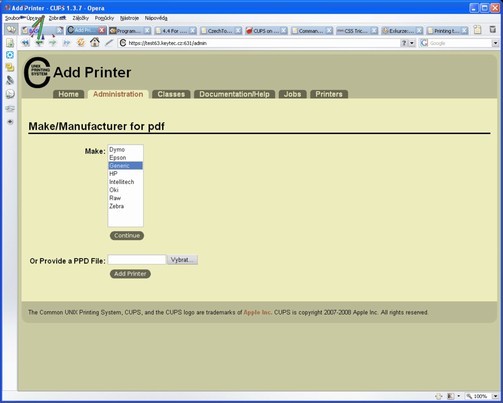Open the image display mode dropdown arrow

click(459, 396)
